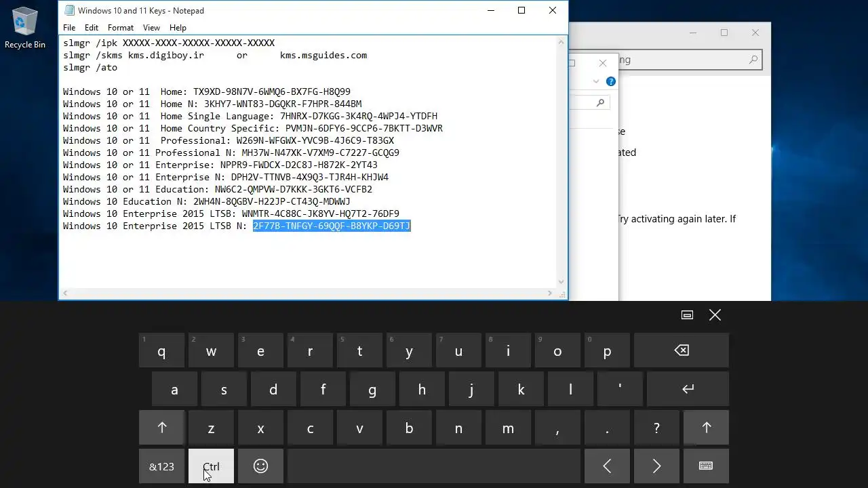Undock the touch keyboard using dock icon
Image resolution: width=868 pixels, height=488 pixels.
(687, 314)
